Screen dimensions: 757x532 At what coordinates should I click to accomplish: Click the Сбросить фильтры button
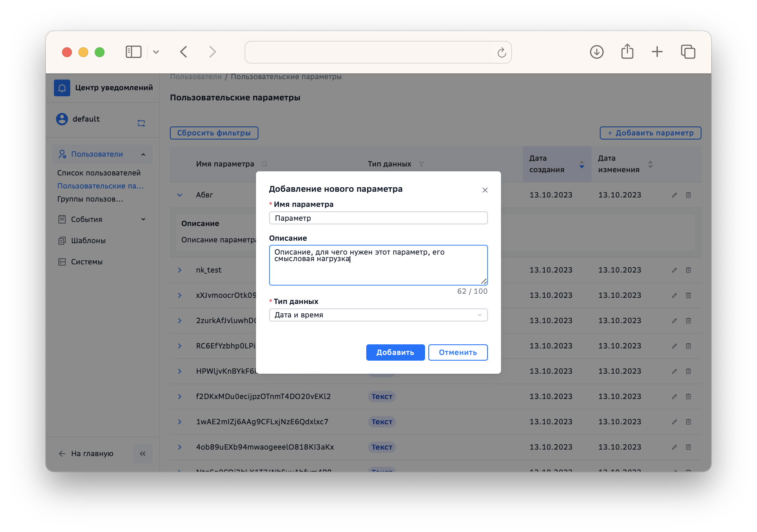click(x=214, y=133)
